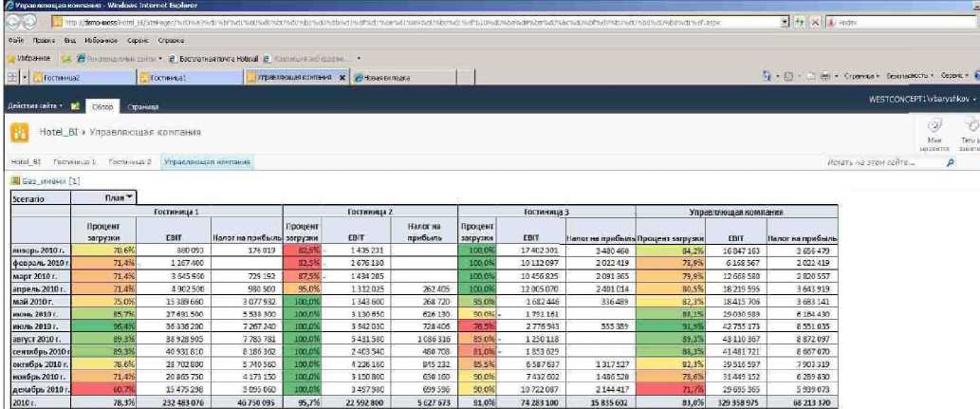This screenshot has height=409, width=980.
Task: Click the add to favorites bar icon
Action: click(x=66, y=58)
